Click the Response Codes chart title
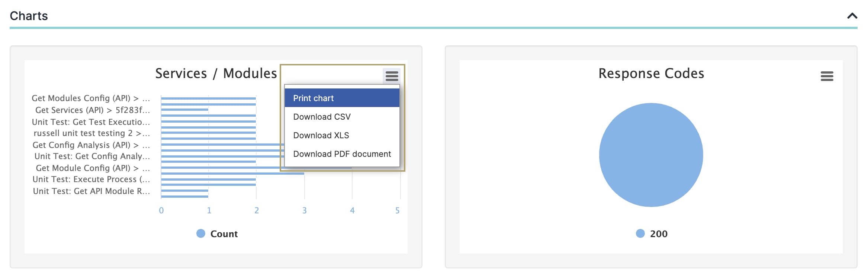The image size is (868, 278). 651,74
